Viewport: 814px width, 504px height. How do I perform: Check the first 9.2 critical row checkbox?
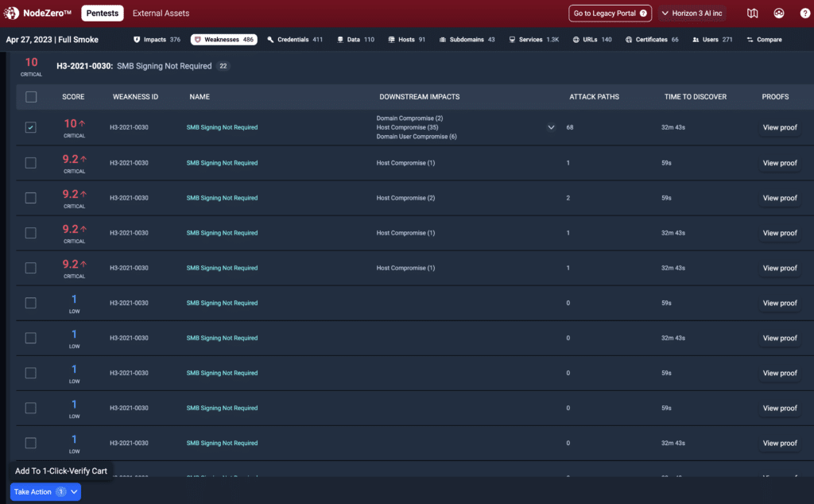[31, 163]
